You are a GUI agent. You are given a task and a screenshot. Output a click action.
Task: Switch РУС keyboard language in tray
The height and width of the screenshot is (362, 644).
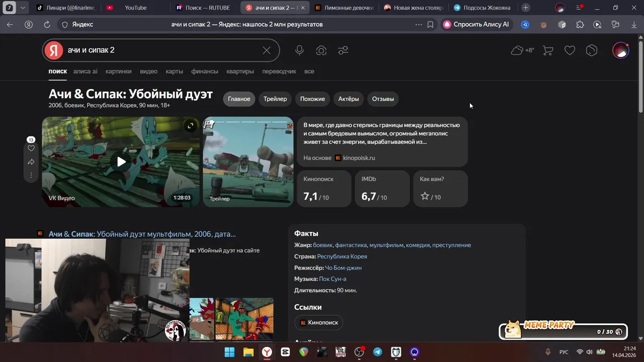pyautogui.click(x=564, y=352)
